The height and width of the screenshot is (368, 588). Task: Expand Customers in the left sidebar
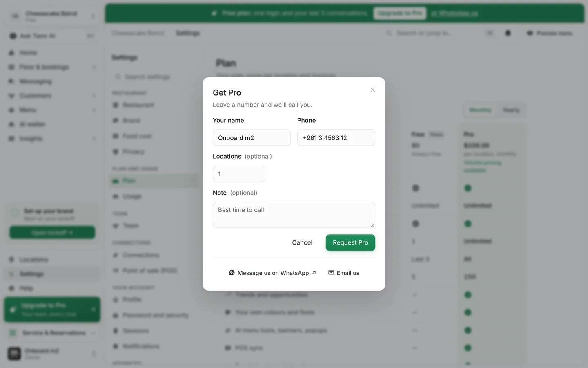(52, 96)
